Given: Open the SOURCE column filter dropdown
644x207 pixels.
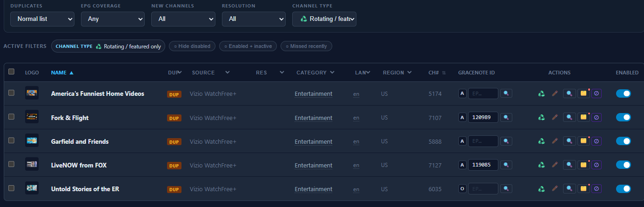Looking at the screenshot, I should (x=228, y=73).
